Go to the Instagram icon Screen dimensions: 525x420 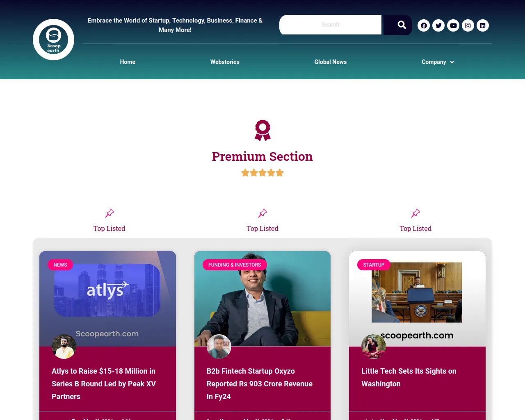[468, 25]
